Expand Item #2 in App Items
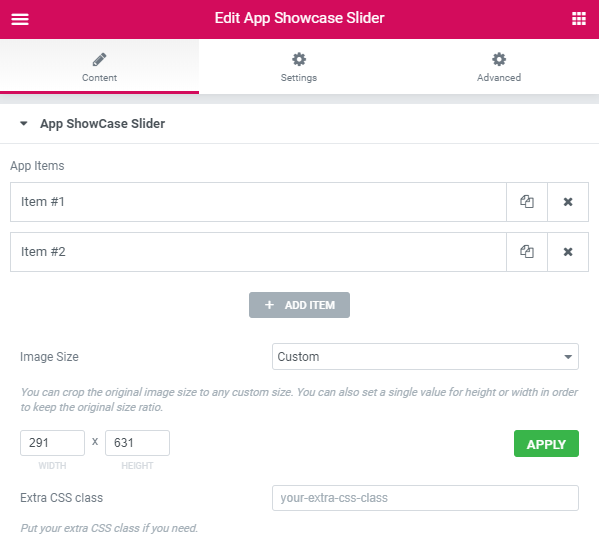Viewport: 599px width, 551px height. (258, 252)
